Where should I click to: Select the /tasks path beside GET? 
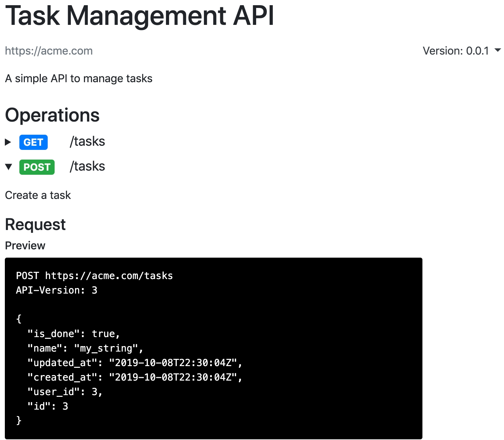click(87, 142)
